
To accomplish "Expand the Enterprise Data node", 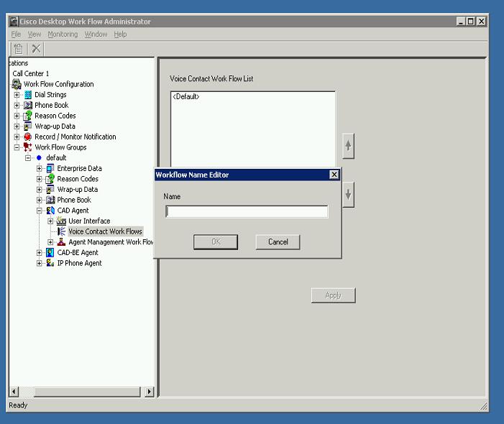I will tap(40, 168).
